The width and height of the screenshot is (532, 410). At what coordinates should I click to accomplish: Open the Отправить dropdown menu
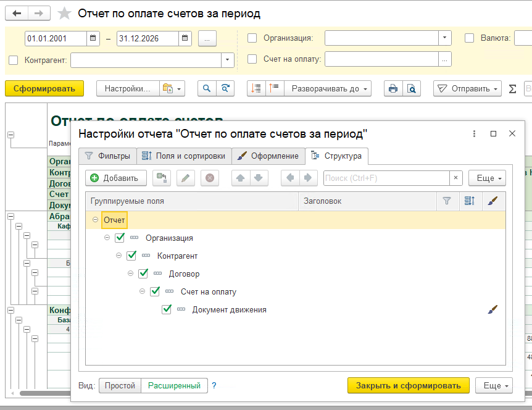[x=467, y=88]
